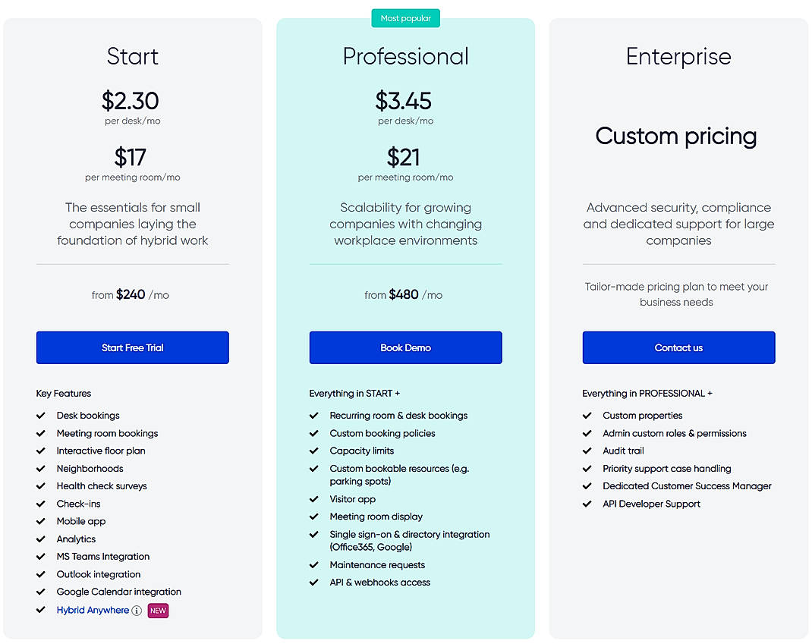Screen dimensions: 812x644
Task: Click the checkmark beside API Developer Support
Action: click(x=587, y=504)
